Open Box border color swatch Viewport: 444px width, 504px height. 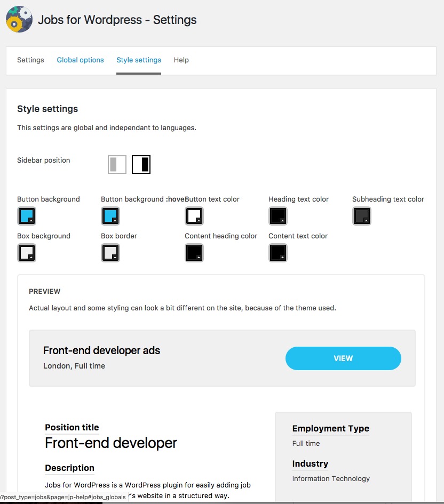pos(110,253)
